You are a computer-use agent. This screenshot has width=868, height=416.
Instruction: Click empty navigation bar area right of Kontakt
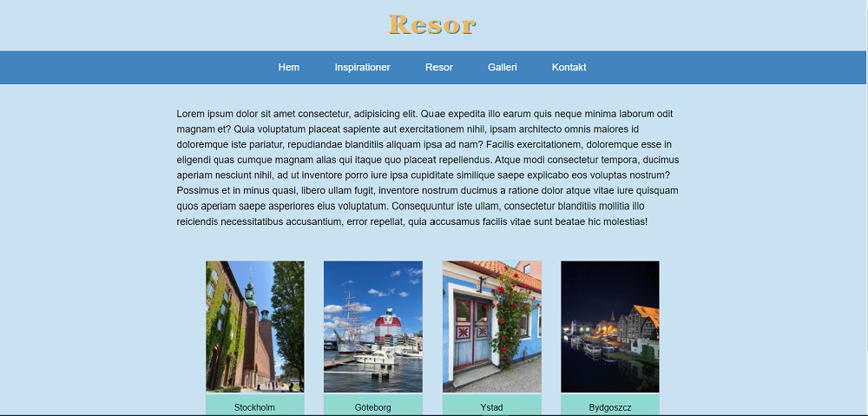point(725,68)
